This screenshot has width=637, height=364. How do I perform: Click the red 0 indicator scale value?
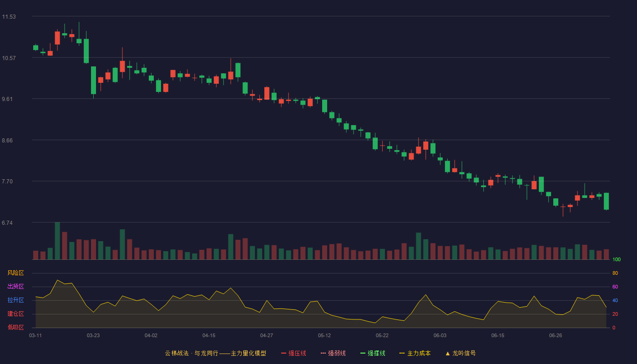point(614,328)
